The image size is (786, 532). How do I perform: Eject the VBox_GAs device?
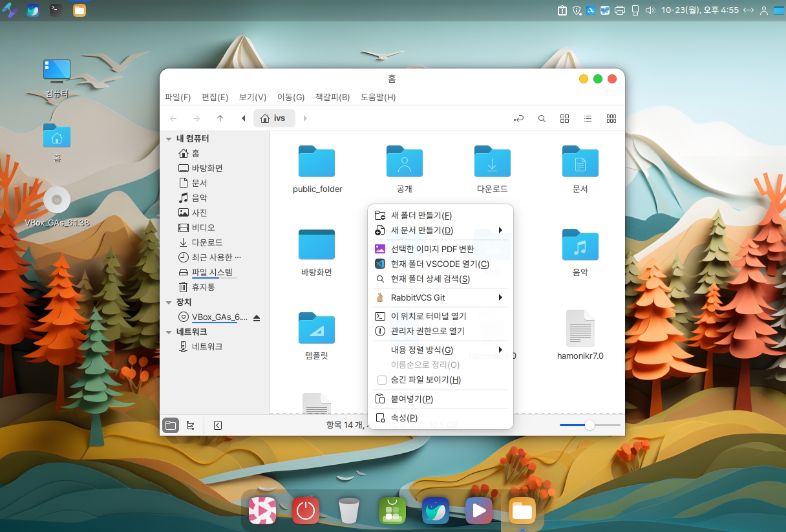pos(257,317)
